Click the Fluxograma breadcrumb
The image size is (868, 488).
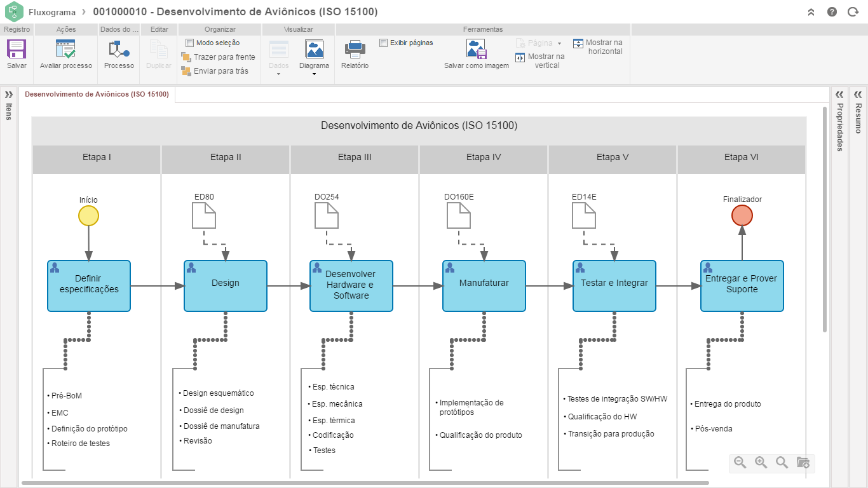tap(52, 12)
